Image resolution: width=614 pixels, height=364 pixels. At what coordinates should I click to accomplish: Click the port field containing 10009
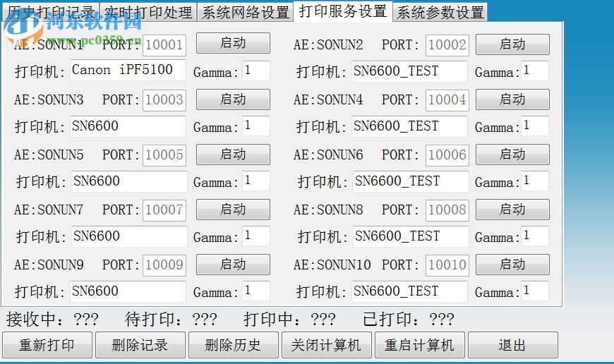point(164,265)
